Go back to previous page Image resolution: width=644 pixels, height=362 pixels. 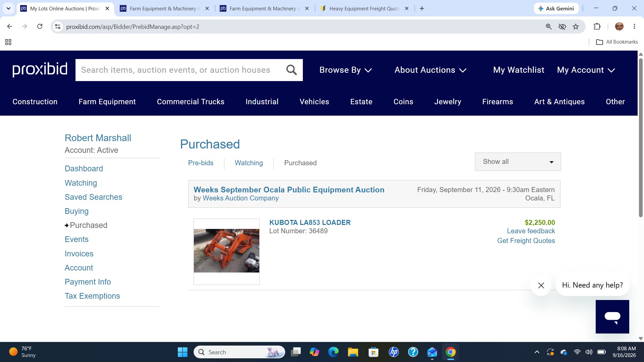click(x=10, y=26)
